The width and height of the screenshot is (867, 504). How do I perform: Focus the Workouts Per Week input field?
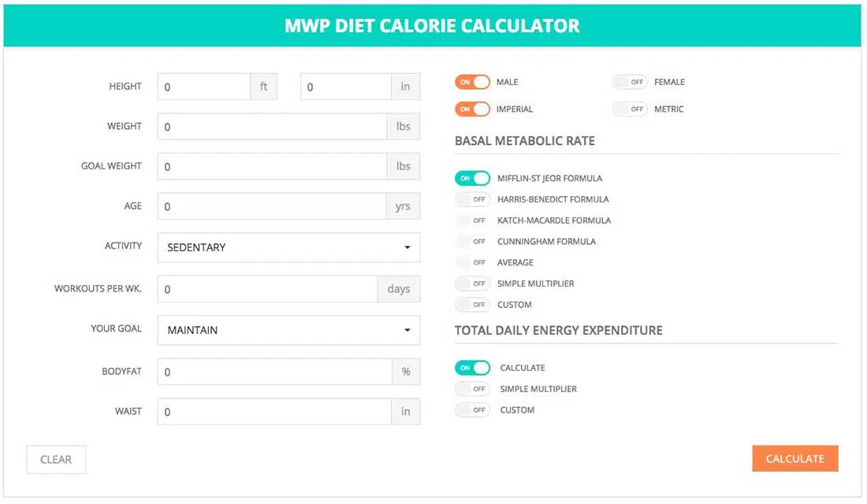[267, 289]
